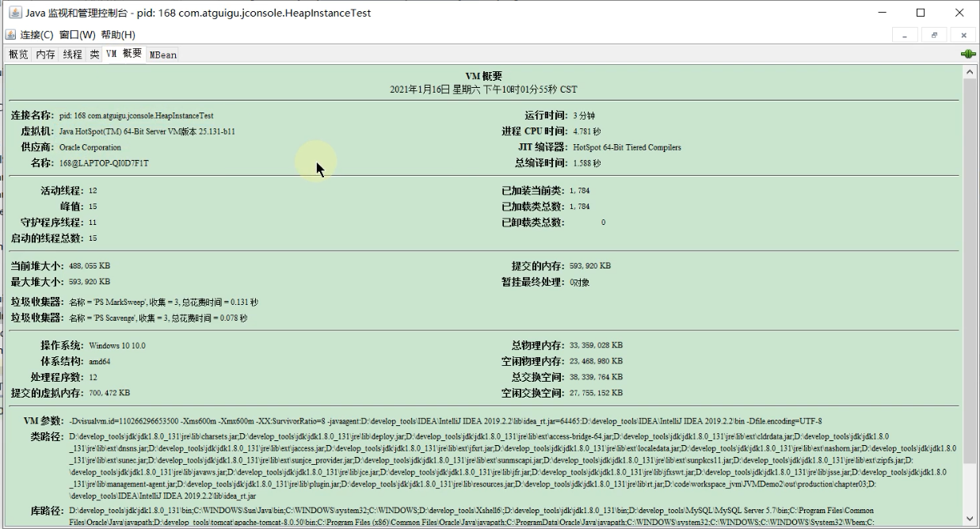Open the 窗口(W) menu
The height and width of the screenshot is (529, 980).
(x=77, y=35)
